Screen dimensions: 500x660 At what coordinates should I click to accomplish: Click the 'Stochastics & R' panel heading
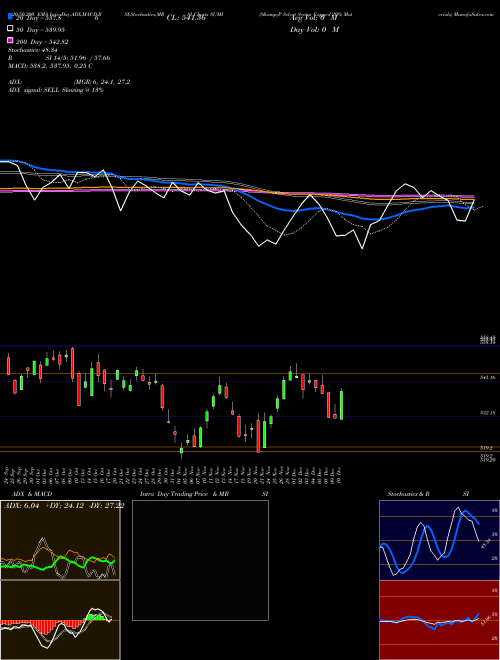(409, 494)
